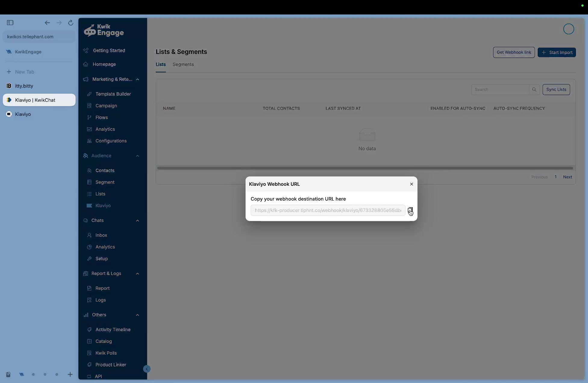Open Template Builder
588x383 pixels.
(x=113, y=94)
